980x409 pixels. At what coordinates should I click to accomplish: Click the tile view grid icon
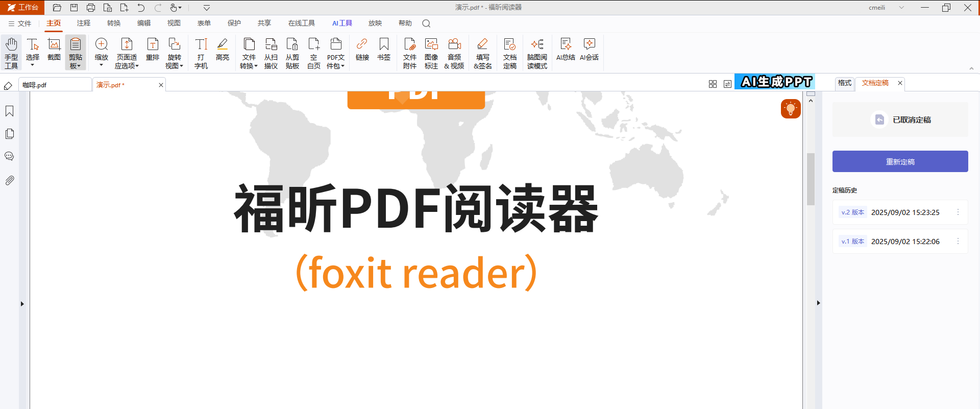coord(713,84)
